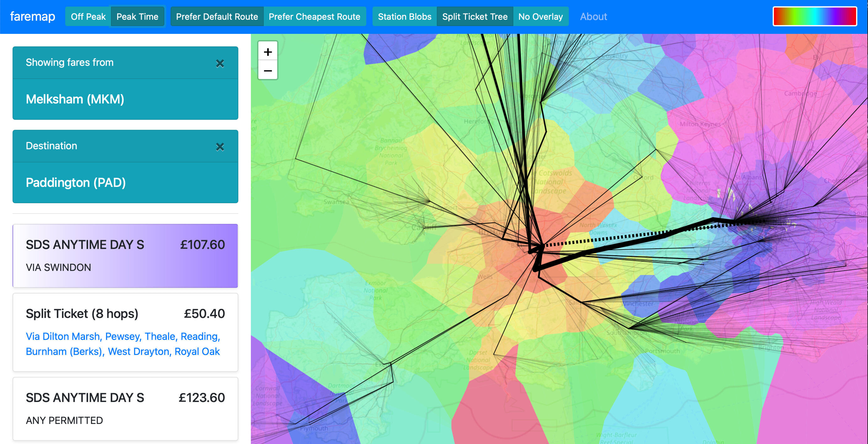Clear the Destination station
The width and height of the screenshot is (868, 444).
tap(220, 147)
